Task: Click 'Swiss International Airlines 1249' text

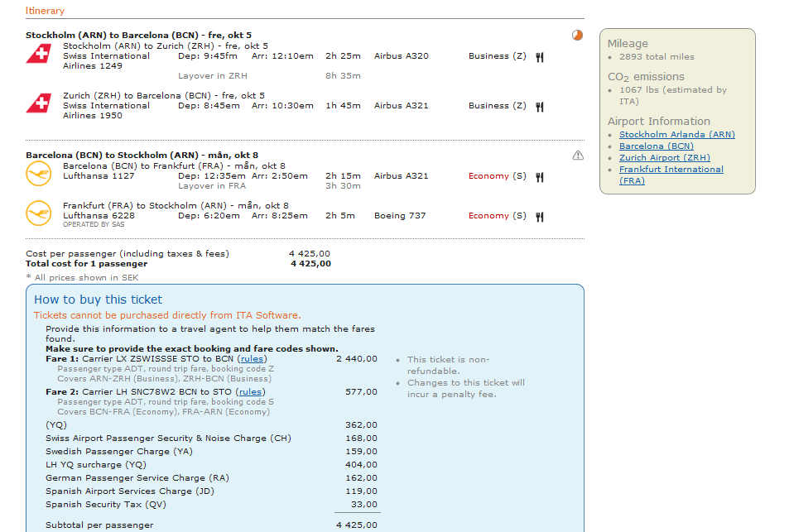Action: coord(106,61)
